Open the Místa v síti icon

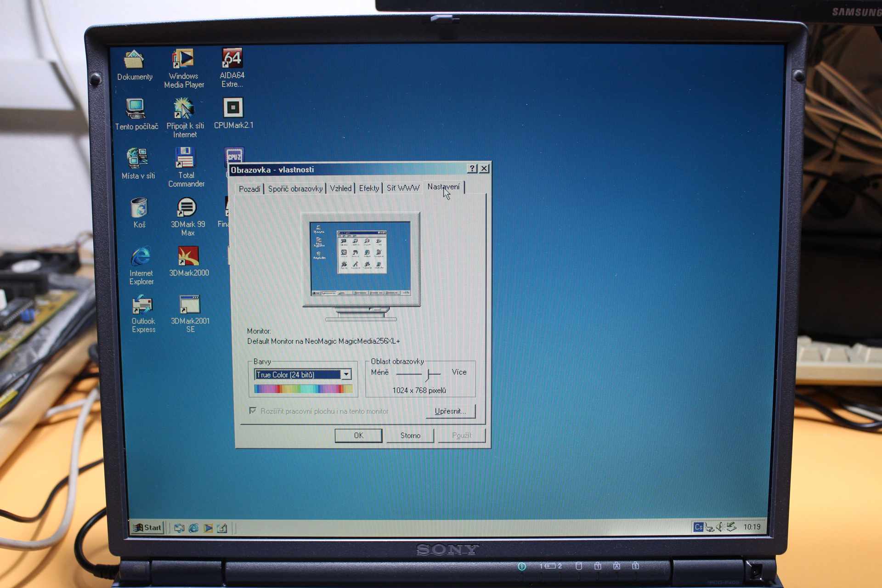138,164
